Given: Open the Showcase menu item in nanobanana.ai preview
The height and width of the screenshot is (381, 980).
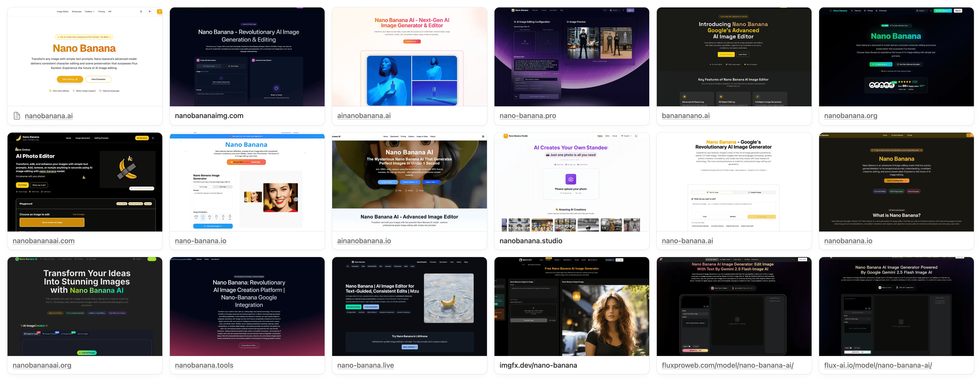Looking at the screenshot, I should tap(77, 11).
